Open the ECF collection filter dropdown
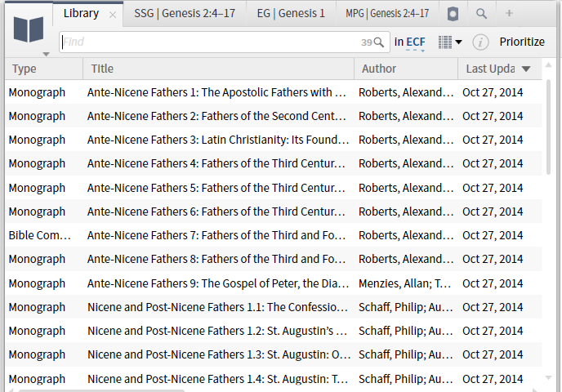Screen dimensions: 562x392 coord(416,42)
